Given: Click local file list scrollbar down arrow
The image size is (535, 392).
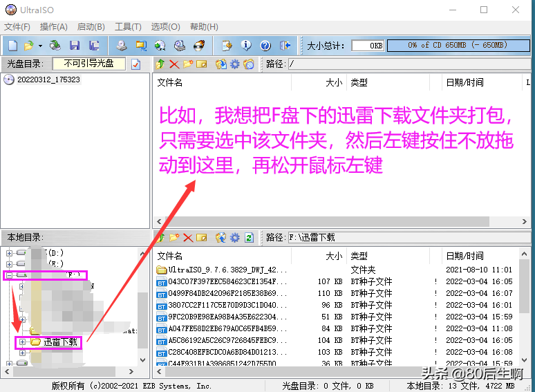Looking at the screenshot, I should click(525, 360).
